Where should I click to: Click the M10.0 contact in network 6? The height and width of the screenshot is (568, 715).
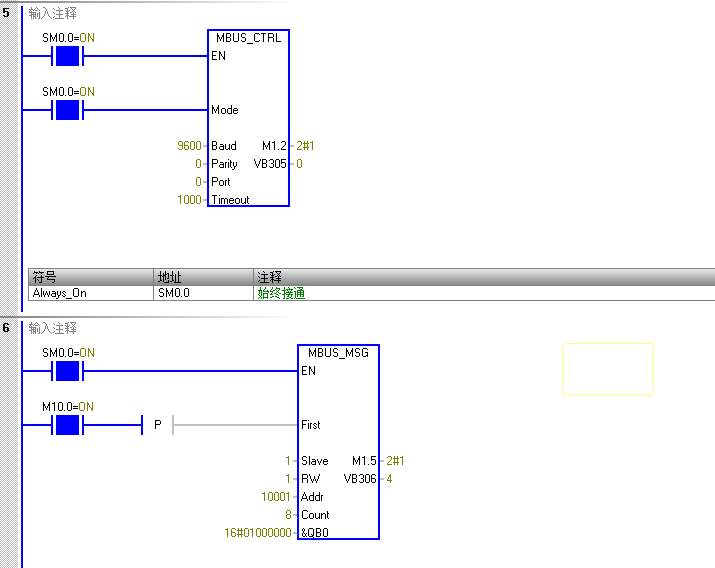click(67, 425)
